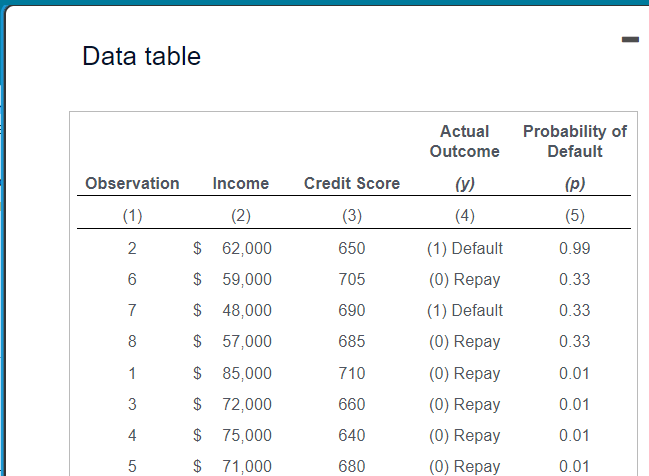This screenshot has height=476, width=649.
Task: Click column number (1)
Action: coord(132,216)
